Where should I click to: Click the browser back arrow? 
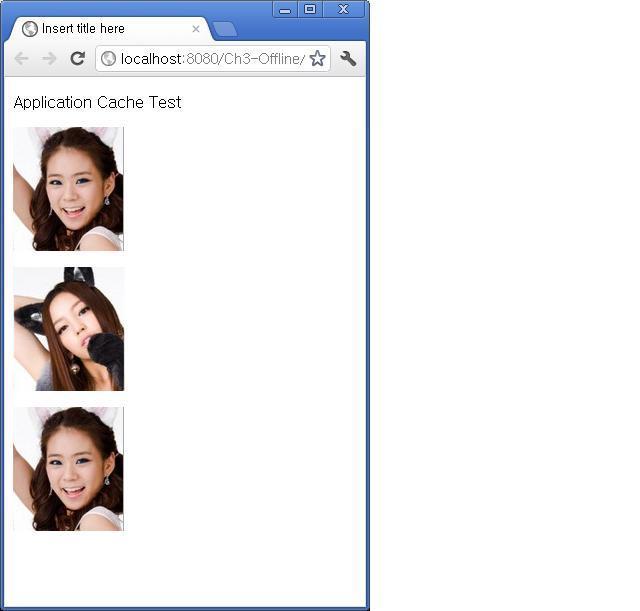pyautogui.click(x=21, y=59)
